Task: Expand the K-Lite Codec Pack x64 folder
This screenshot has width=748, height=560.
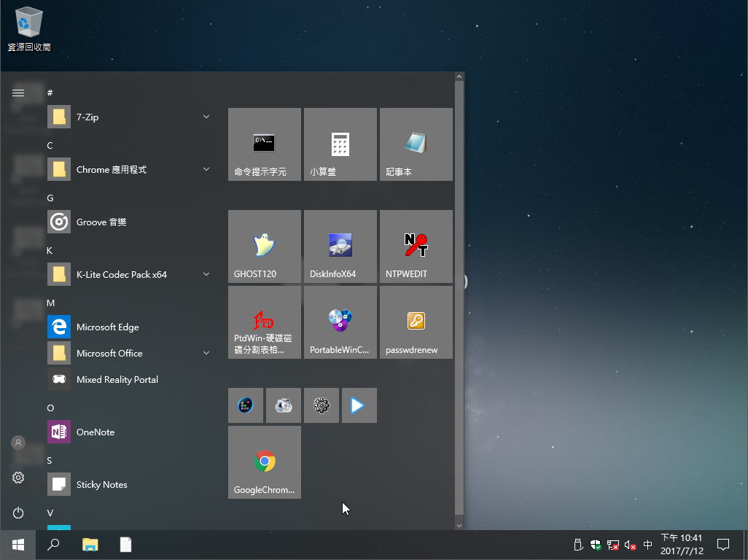Action: coord(128,274)
